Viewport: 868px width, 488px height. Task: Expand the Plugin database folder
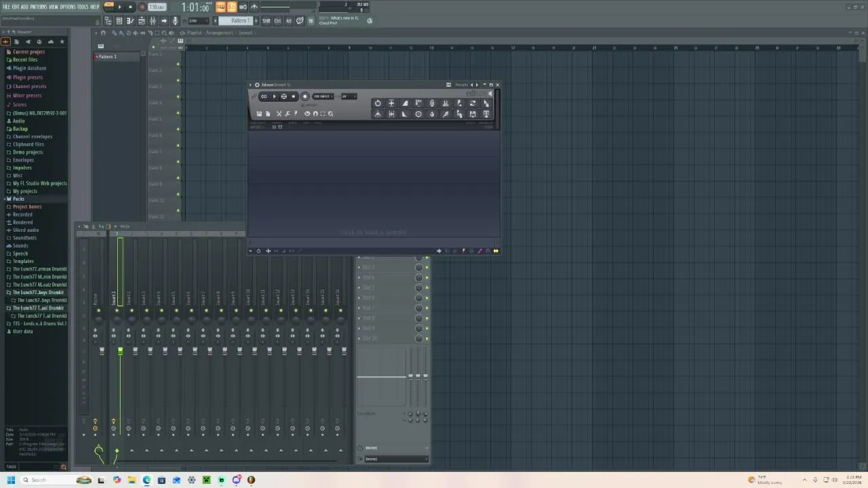[29, 68]
